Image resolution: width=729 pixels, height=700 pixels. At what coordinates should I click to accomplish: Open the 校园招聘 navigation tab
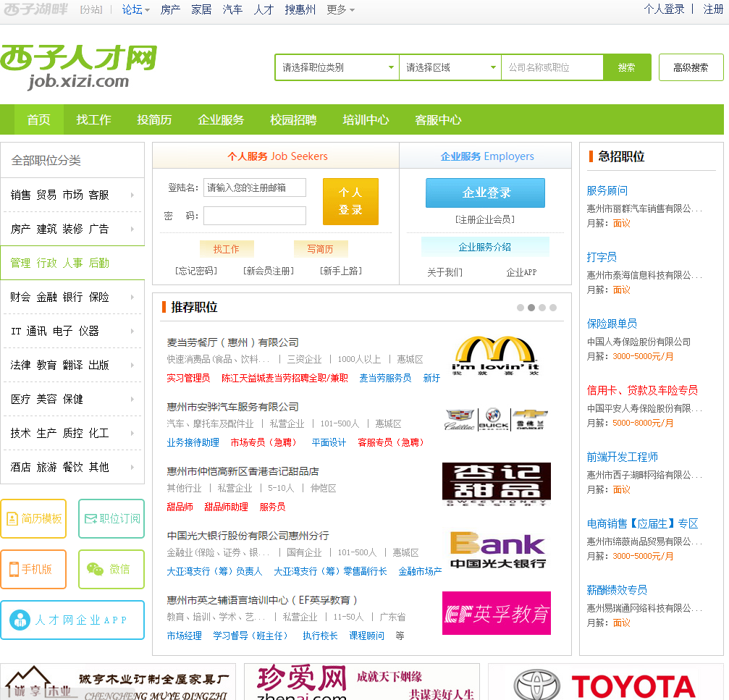coord(293,120)
